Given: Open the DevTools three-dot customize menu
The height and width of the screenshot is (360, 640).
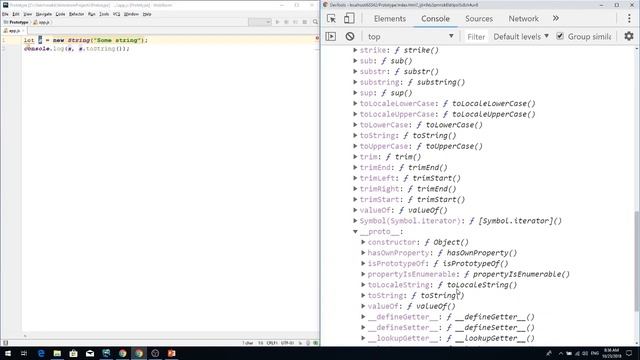Looking at the screenshot, I should [x=629, y=19].
